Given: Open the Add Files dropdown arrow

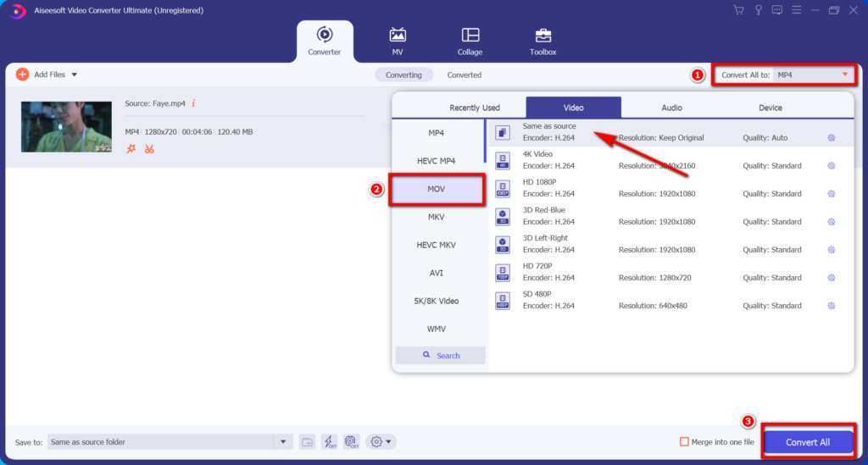Looking at the screenshot, I should click(75, 75).
